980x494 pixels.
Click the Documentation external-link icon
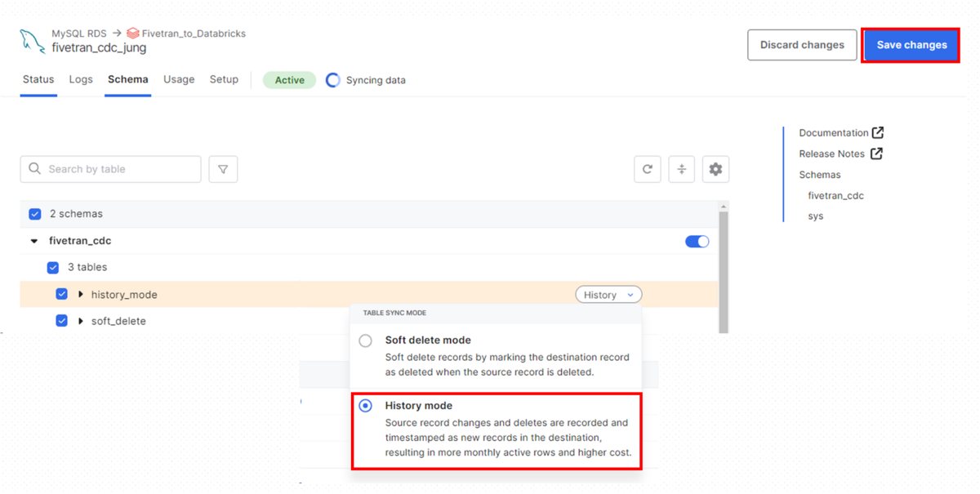tap(878, 132)
